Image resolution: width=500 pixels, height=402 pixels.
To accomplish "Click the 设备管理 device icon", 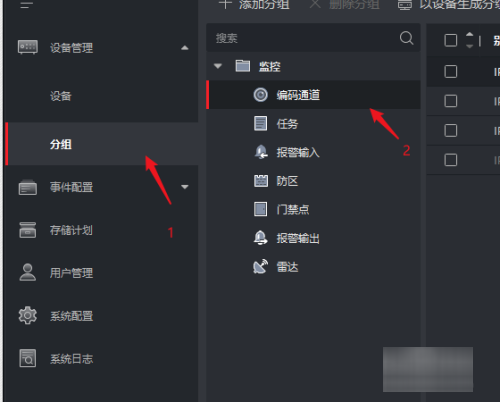I will click(x=28, y=47).
